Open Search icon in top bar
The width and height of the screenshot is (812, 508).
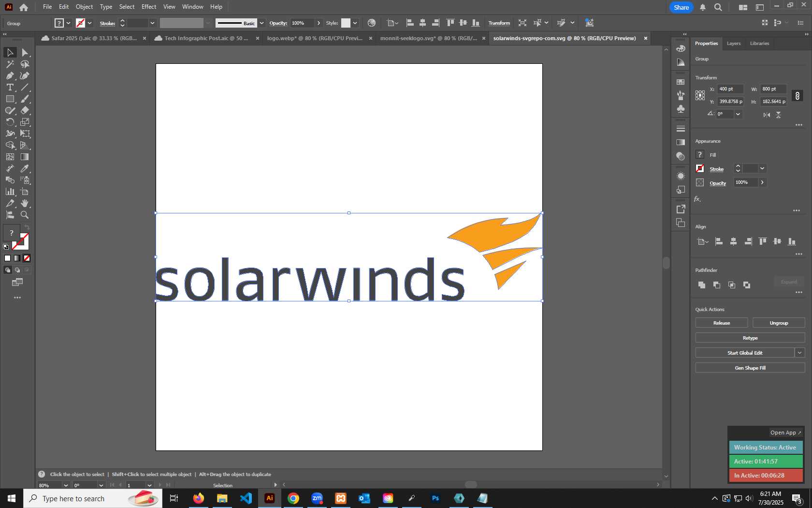(x=718, y=7)
